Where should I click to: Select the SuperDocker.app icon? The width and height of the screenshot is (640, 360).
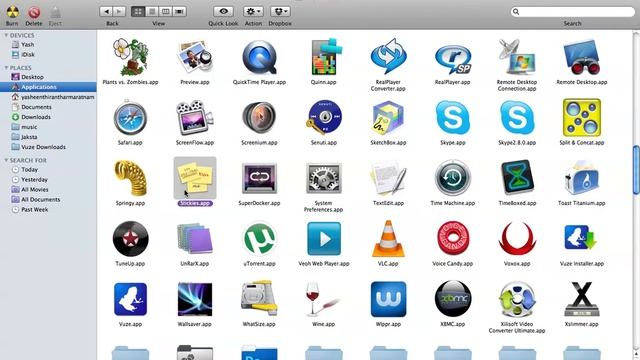pos(259,178)
